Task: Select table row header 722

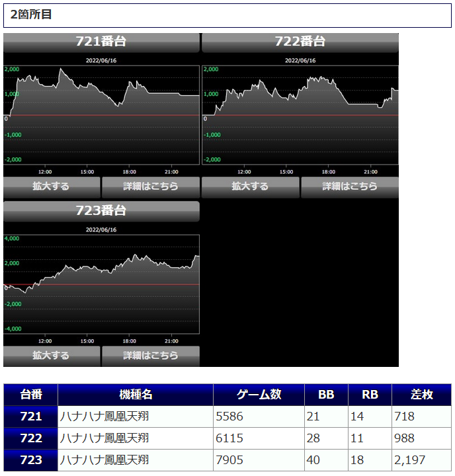Action: [31, 438]
